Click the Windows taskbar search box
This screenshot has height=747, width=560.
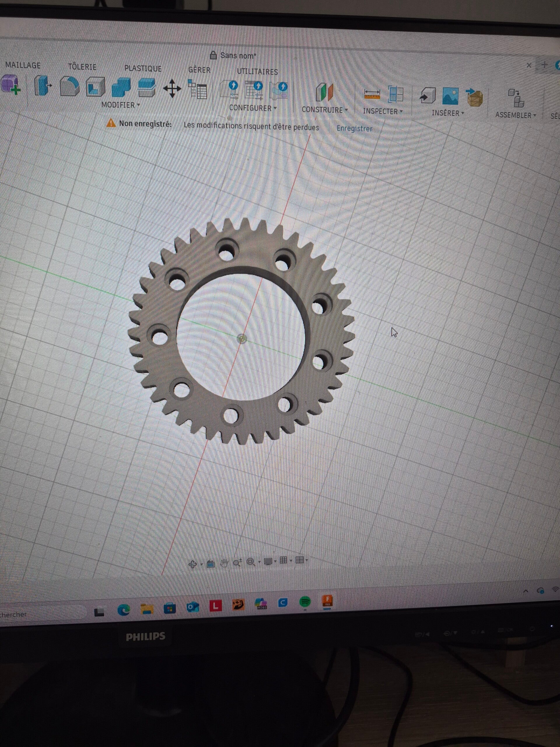42,614
